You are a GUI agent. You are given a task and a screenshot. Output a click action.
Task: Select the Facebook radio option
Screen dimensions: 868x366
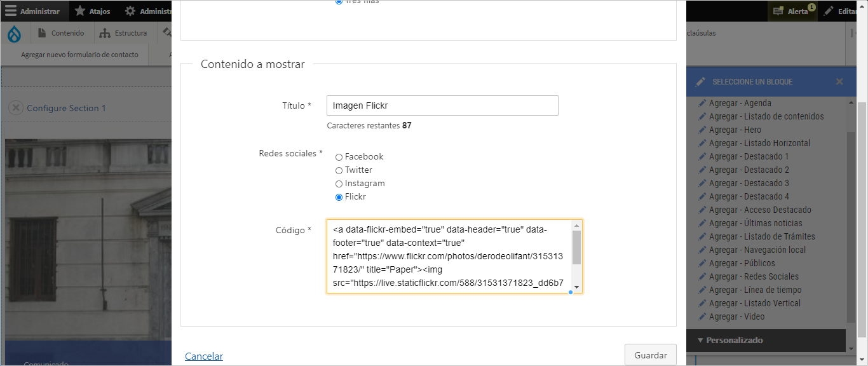(339, 157)
